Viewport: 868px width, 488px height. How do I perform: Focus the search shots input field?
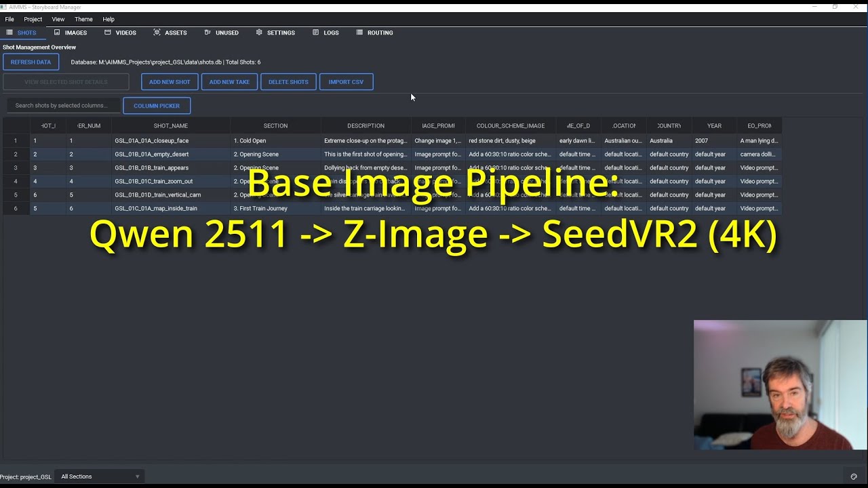[x=64, y=106]
